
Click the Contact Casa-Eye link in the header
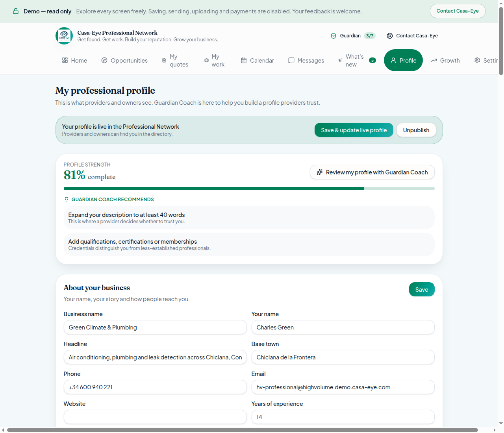click(x=412, y=36)
